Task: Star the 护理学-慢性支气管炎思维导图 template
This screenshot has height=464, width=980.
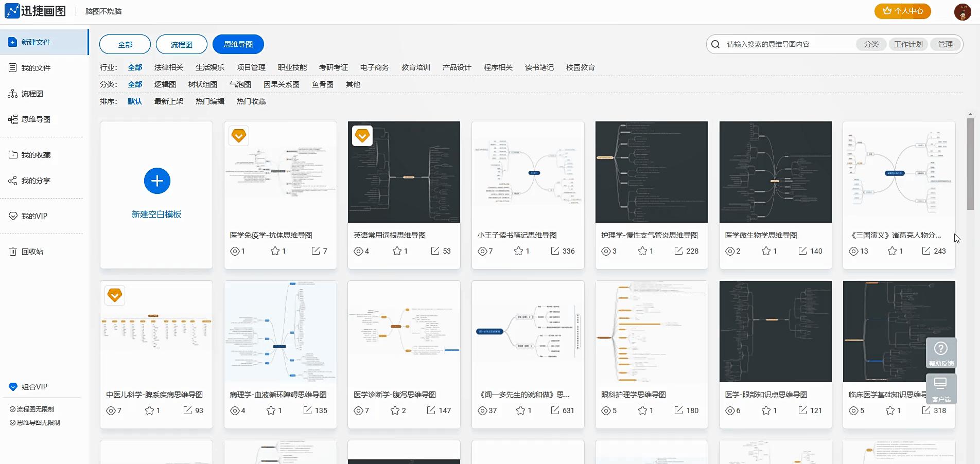Action: pyautogui.click(x=643, y=251)
